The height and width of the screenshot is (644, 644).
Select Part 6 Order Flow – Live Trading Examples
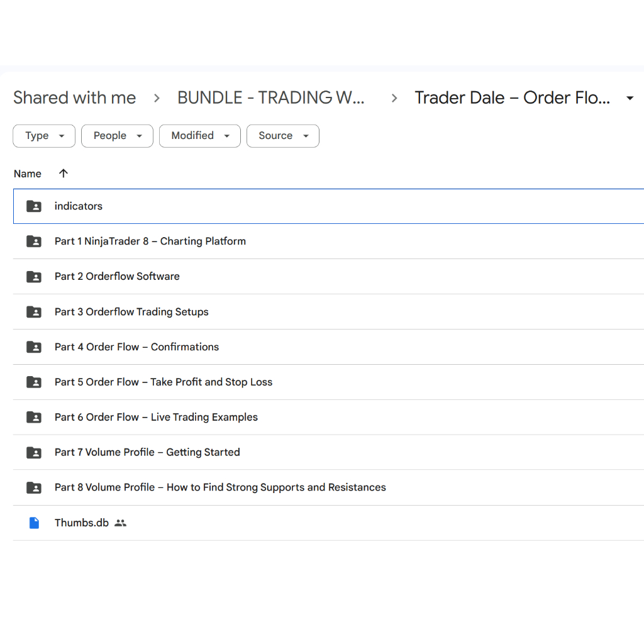(x=328, y=418)
